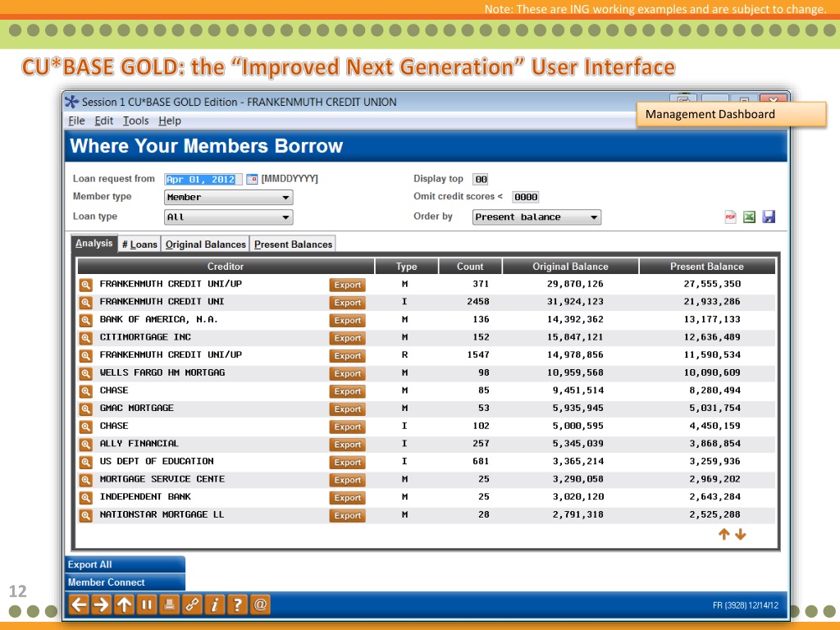Screen dimensions: 840x630
Task: Click the @ icon in bottom toolbar
Action: [x=260, y=605]
